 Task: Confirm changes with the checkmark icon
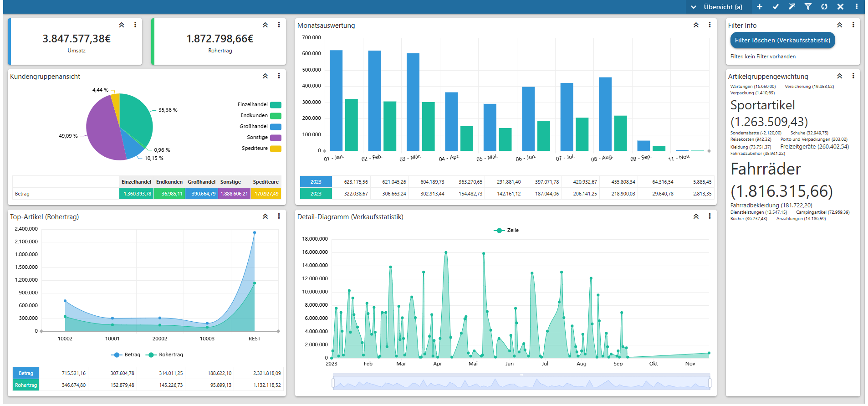coord(776,7)
